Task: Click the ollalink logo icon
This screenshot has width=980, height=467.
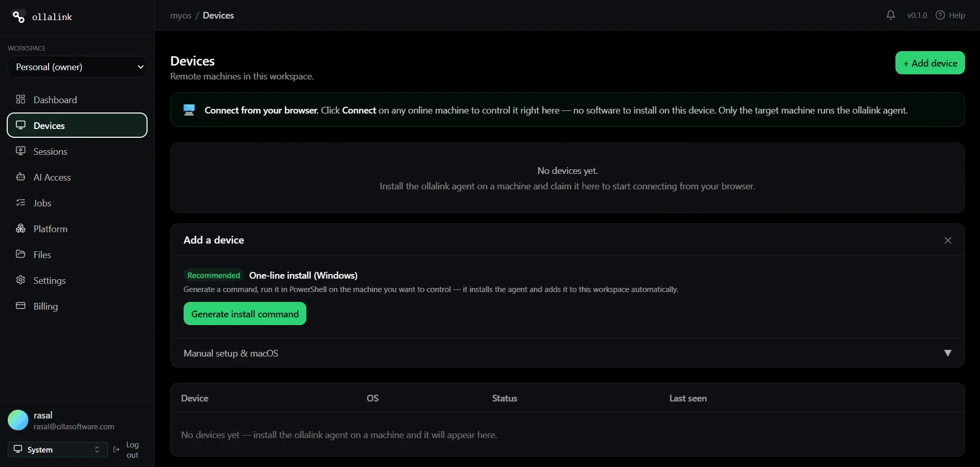Action: click(x=18, y=17)
